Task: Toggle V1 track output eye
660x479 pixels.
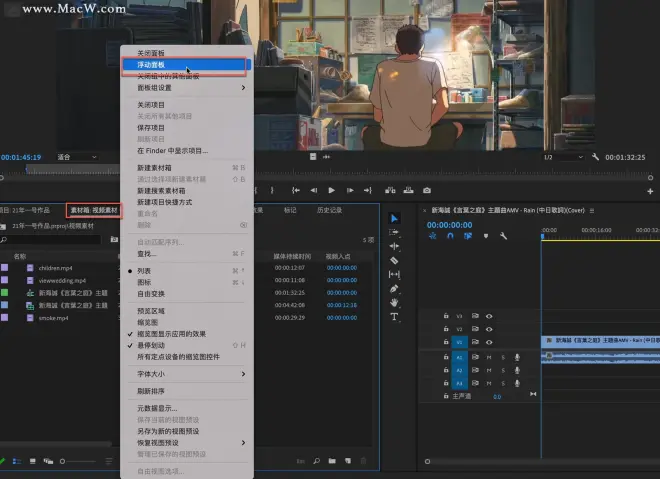Action: 489,342
